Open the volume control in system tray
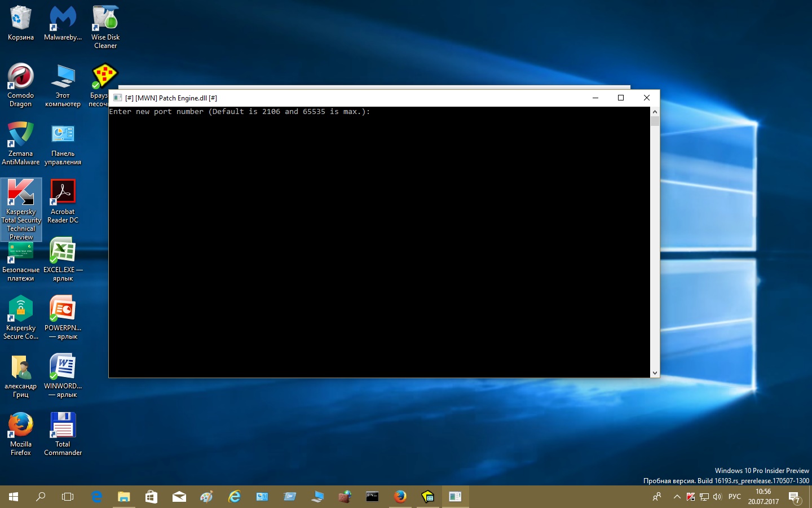This screenshot has width=812, height=508. point(717,497)
